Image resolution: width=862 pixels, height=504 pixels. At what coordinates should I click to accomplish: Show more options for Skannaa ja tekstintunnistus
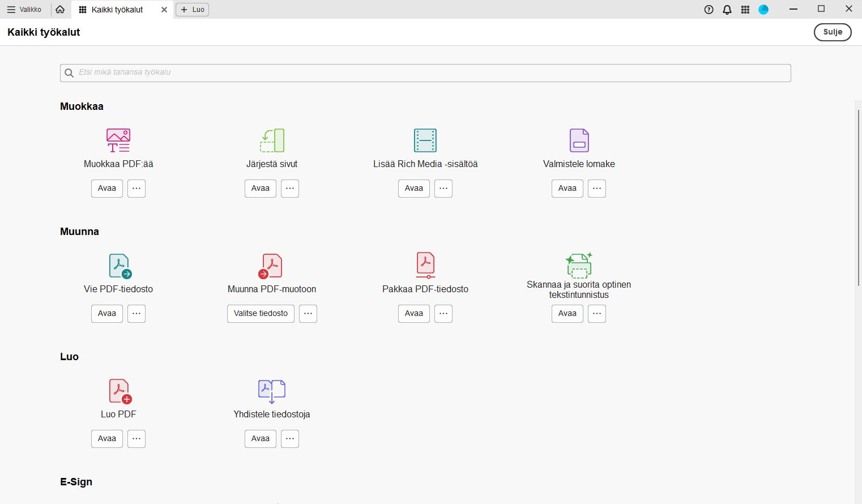pyautogui.click(x=597, y=314)
